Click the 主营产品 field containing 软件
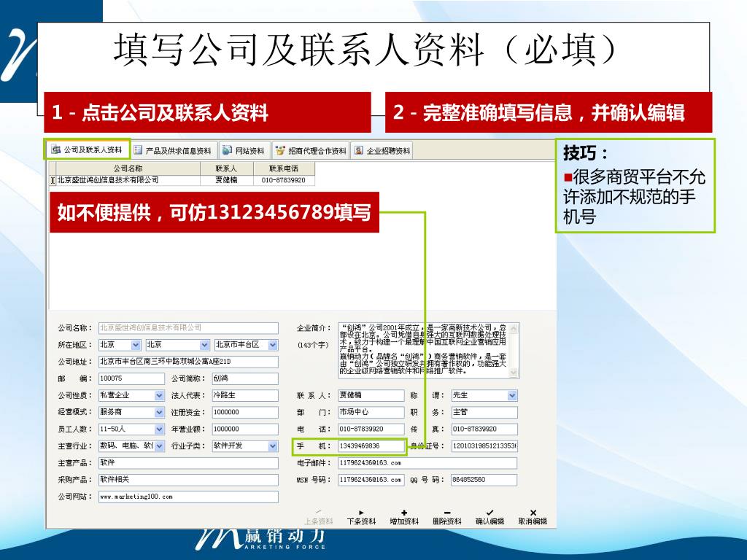The image size is (747, 560). (188, 463)
